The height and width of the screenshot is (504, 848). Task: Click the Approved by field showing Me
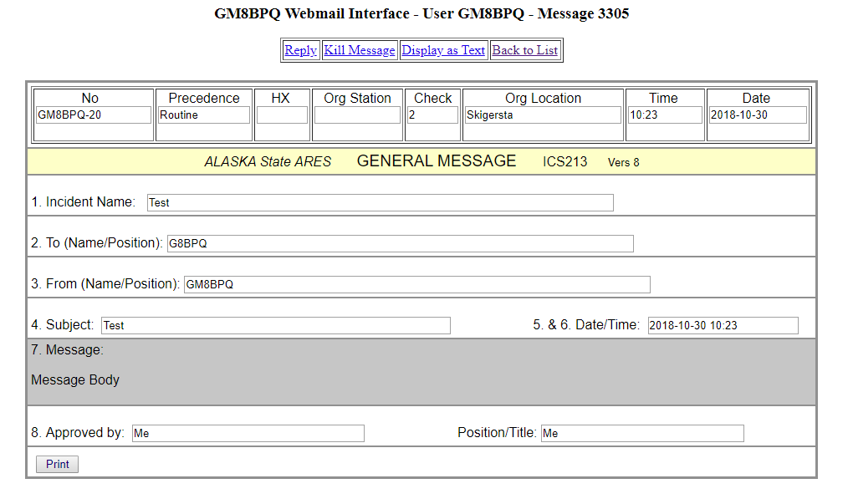tap(248, 433)
